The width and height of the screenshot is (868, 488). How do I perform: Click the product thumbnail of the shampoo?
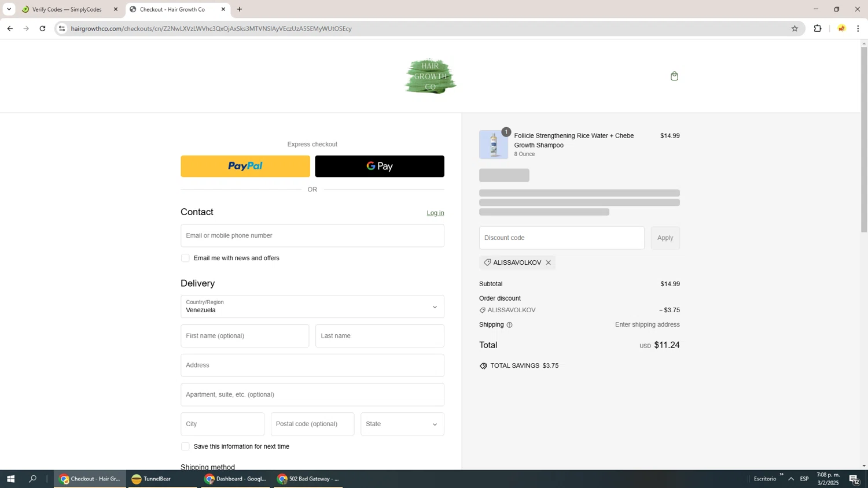493,145
